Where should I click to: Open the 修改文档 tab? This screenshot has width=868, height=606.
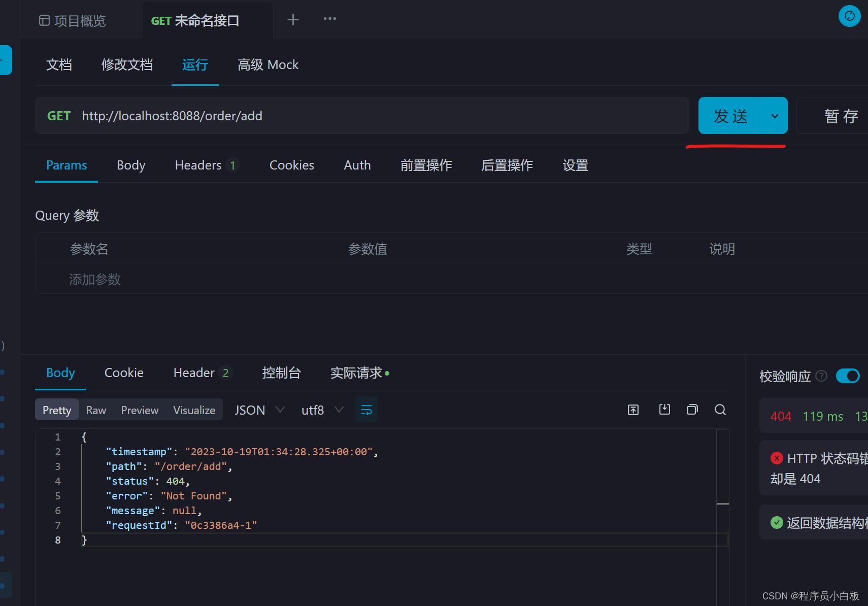[x=127, y=65]
